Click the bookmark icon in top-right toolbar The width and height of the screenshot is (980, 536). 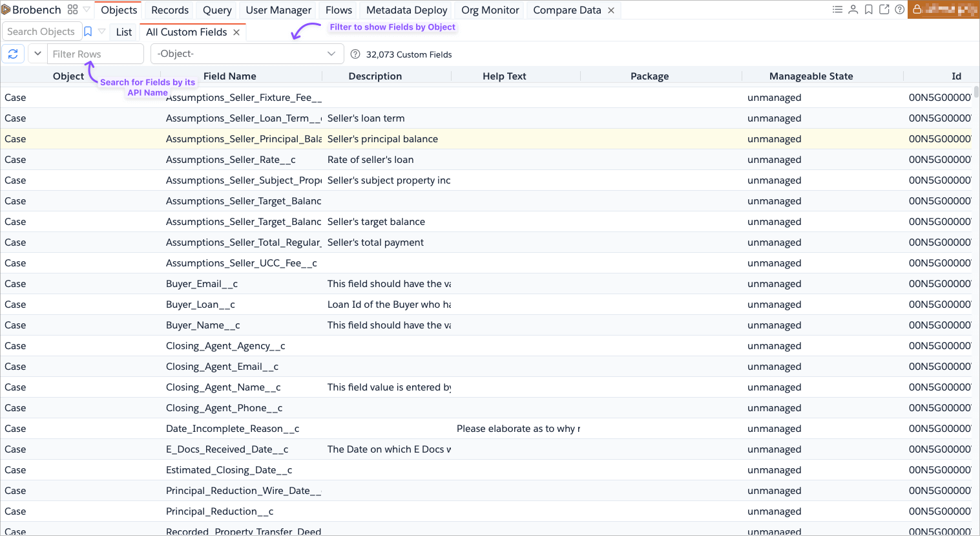click(868, 10)
